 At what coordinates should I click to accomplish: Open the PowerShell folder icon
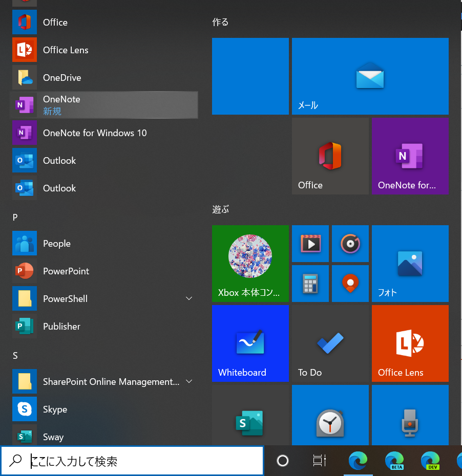coord(25,298)
